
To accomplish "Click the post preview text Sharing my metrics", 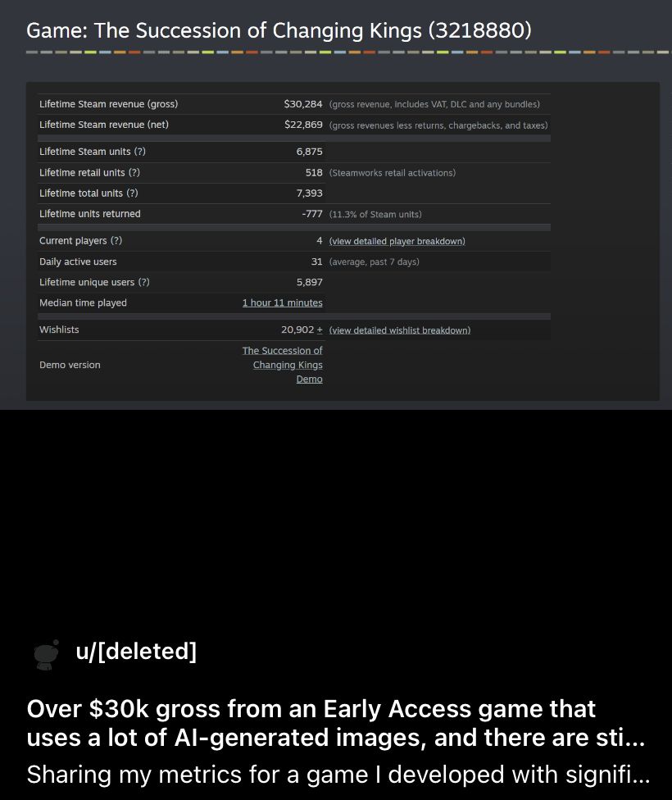I will pos(338,775).
